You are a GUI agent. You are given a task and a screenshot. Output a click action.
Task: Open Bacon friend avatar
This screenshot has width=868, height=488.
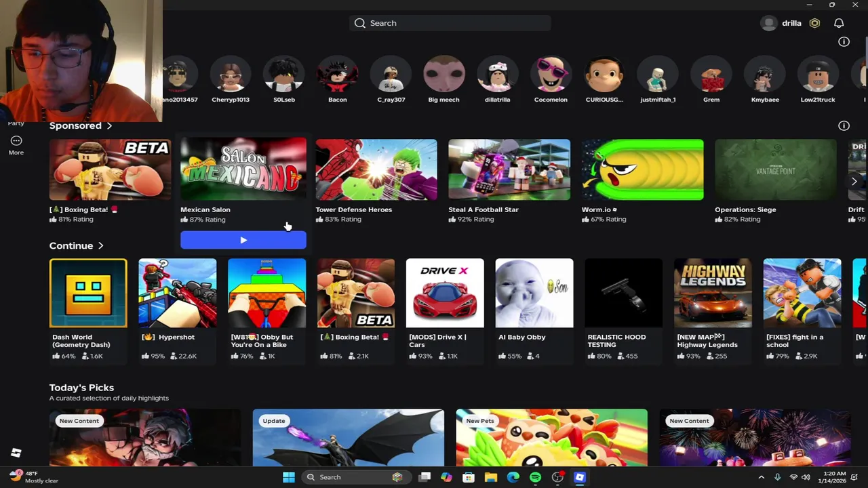(337, 75)
